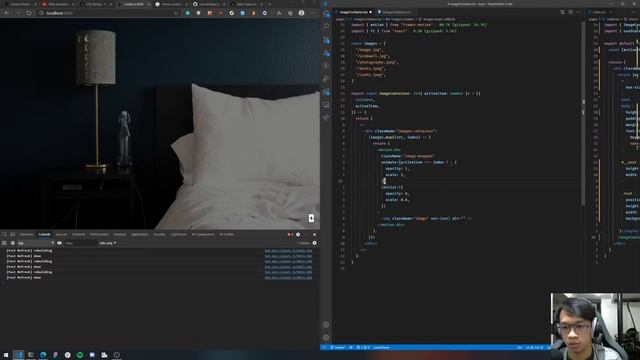Open Windows Start menu
The image size is (640, 360).
(6, 355)
